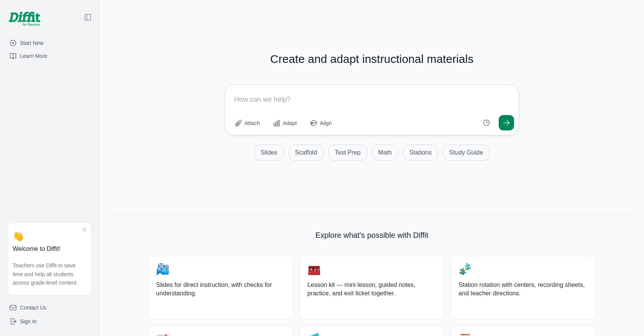Open the Lesson kit card description
This screenshot has height=336, width=644.
pyautogui.click(x=361, y=289)
